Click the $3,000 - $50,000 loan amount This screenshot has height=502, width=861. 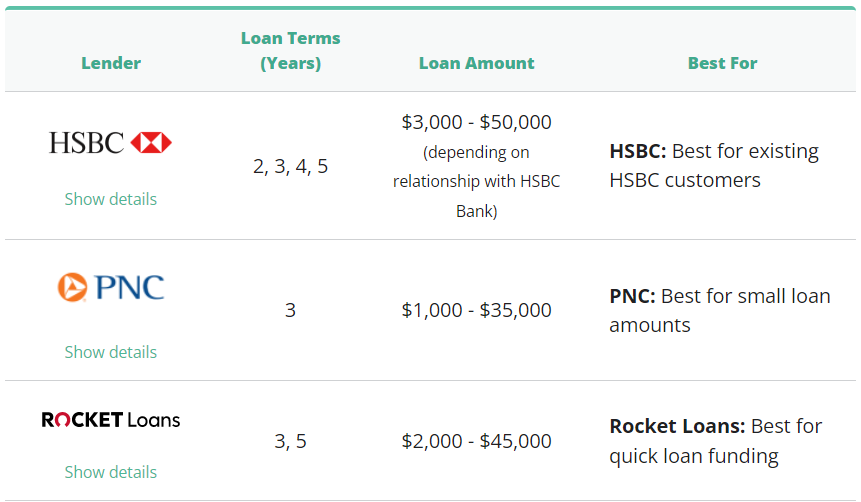pos(476,122)
